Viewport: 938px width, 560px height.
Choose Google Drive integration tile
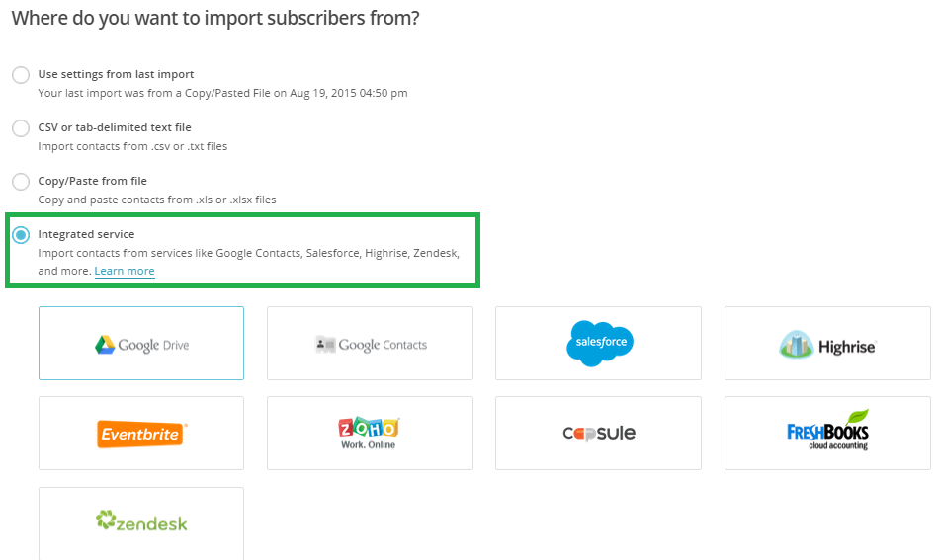(x=141, y=343)
